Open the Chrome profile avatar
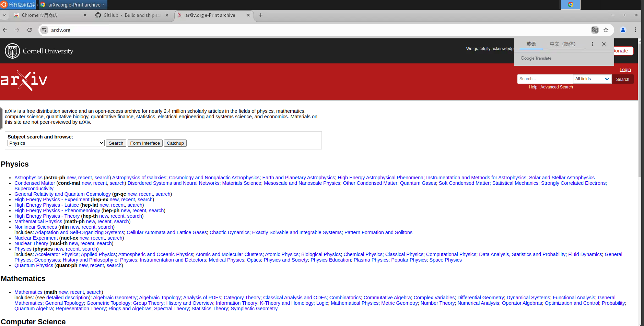Viewport: 644px width, 326px height. (623, 30)
